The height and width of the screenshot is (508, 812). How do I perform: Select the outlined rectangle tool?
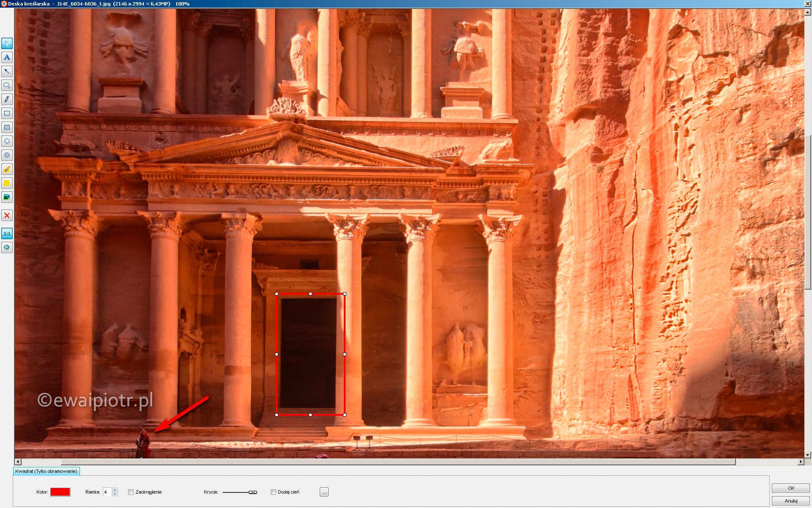7,113
